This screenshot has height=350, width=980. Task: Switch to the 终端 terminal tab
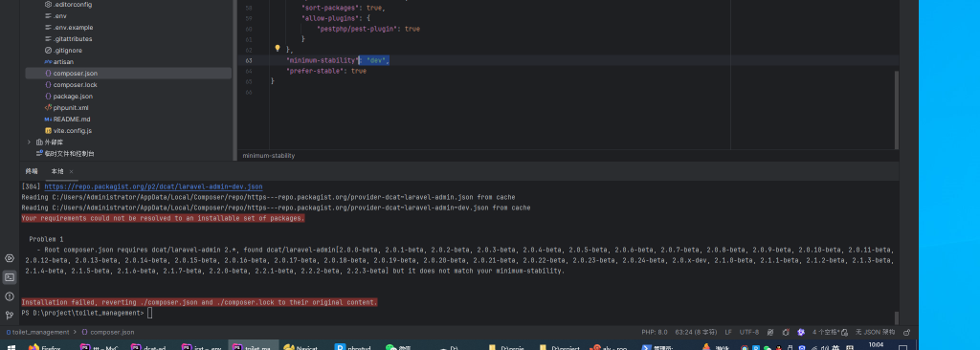coord(32,171)
